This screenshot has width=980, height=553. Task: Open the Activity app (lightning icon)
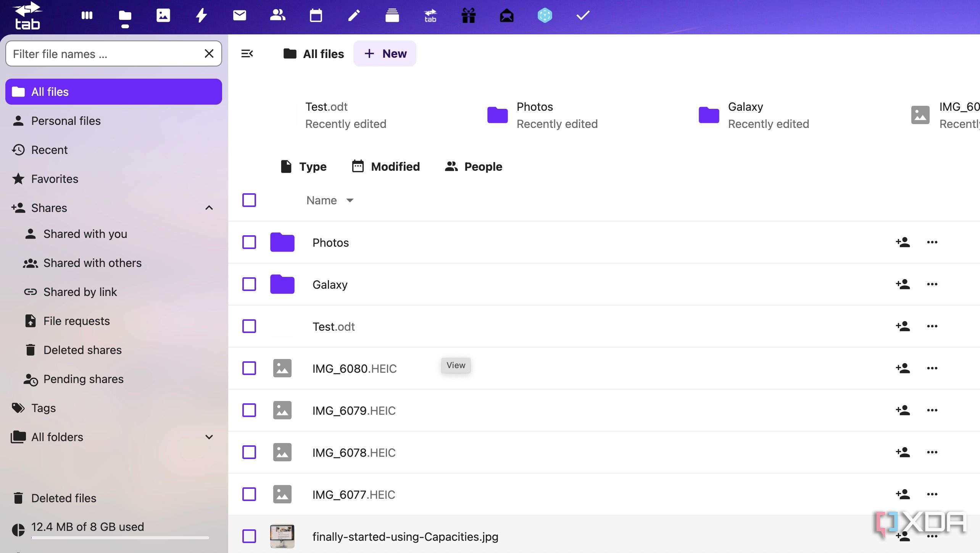201,15
